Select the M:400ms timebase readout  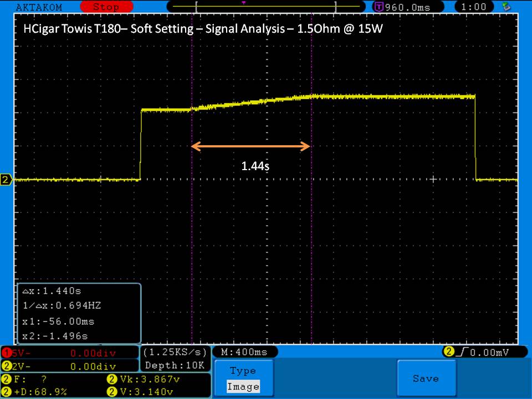point(244,352)
